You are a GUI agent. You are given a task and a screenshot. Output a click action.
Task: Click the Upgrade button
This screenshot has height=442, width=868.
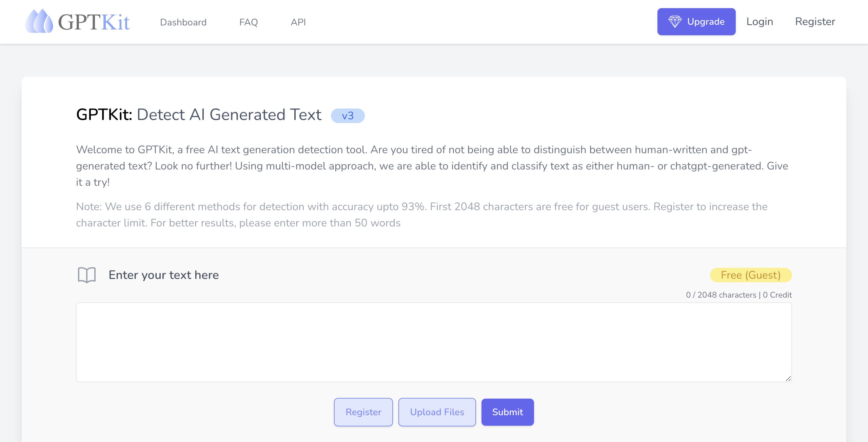point(696,22)
